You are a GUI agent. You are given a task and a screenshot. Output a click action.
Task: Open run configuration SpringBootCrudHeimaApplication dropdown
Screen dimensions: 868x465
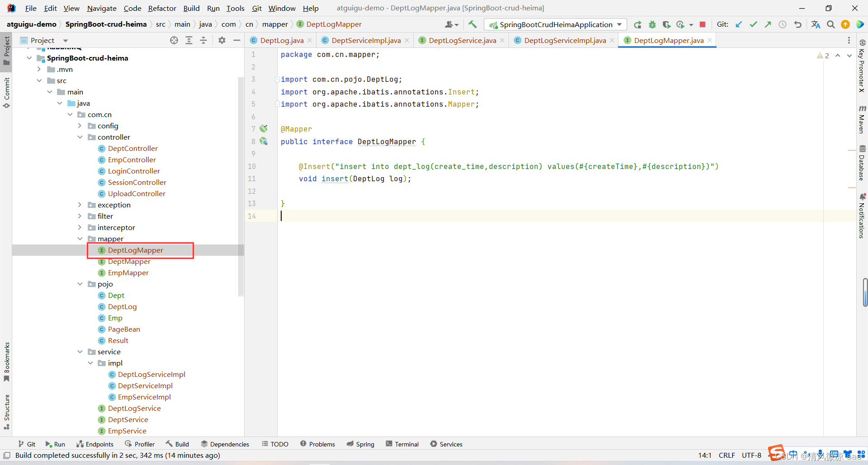tap(556, 24)
